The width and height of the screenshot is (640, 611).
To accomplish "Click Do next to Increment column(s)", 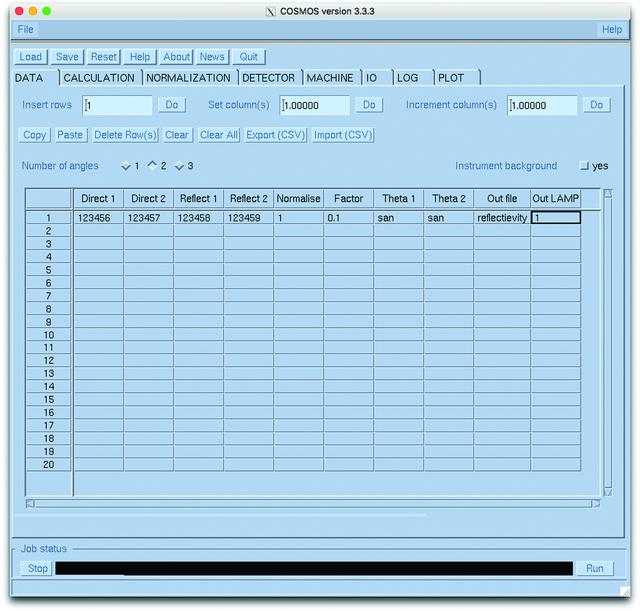I will tap(596, 105).
